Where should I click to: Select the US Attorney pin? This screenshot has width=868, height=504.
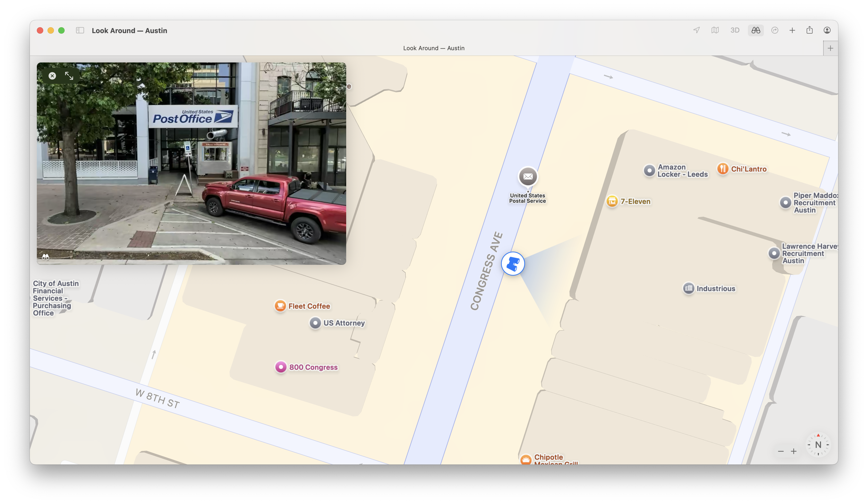[315, 323]
